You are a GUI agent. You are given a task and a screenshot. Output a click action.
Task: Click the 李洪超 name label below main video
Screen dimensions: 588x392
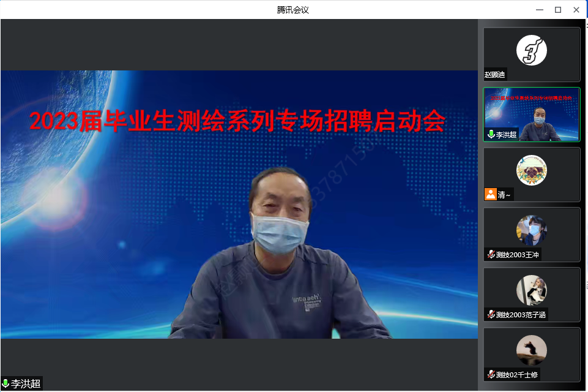coord(26,384)
